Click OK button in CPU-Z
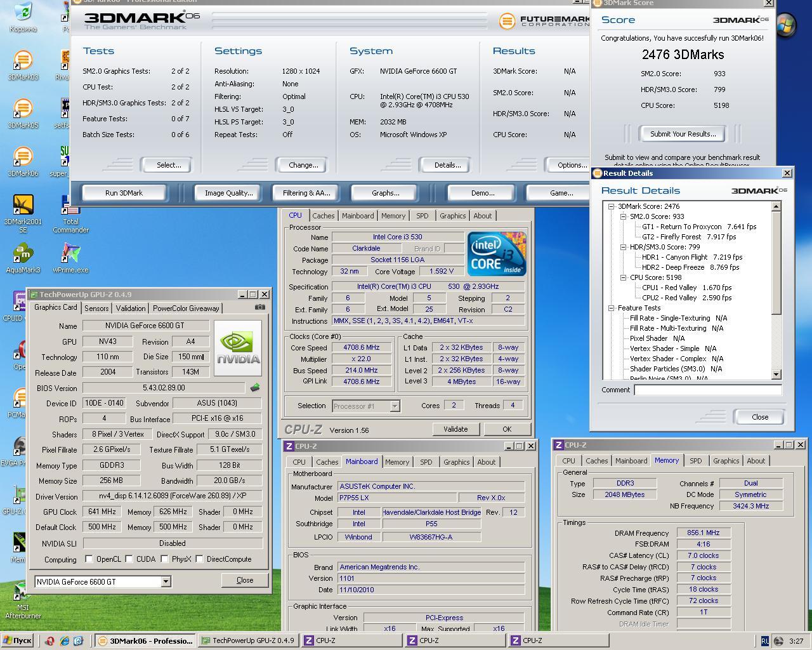812x650 pixels. [507, 429]
